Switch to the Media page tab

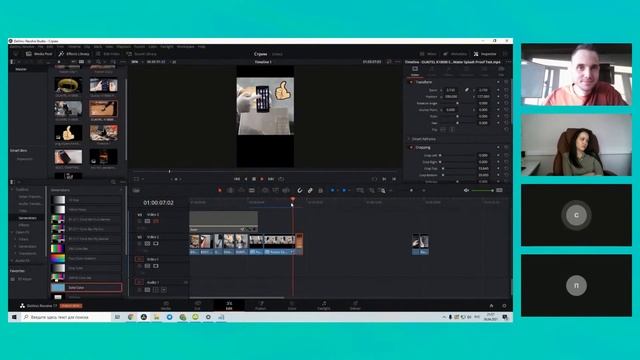click(166, 305)
